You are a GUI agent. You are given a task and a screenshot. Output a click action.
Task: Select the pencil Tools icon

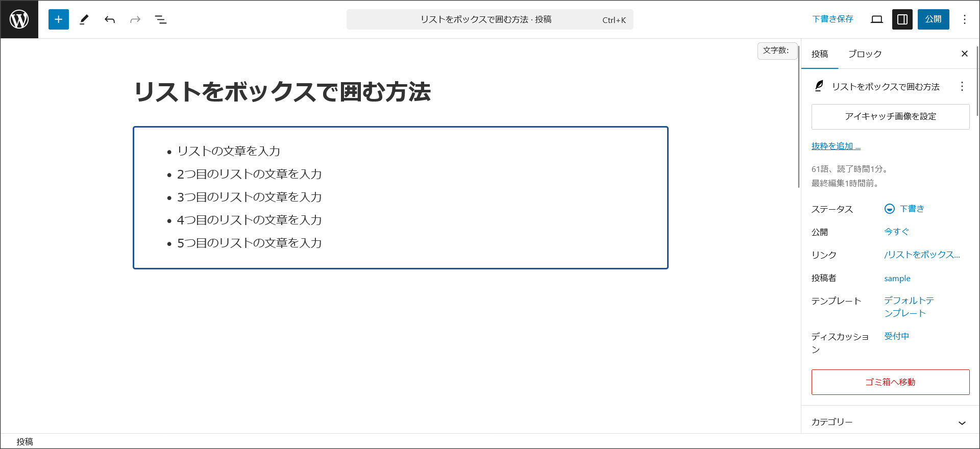tap(84, 19)
